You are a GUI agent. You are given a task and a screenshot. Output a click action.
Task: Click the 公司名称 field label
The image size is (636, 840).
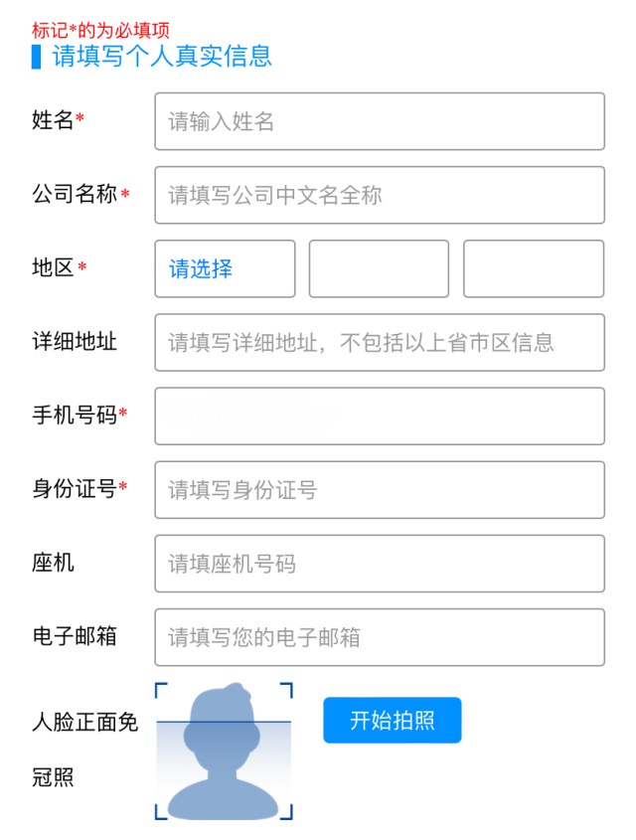[76, 195]
